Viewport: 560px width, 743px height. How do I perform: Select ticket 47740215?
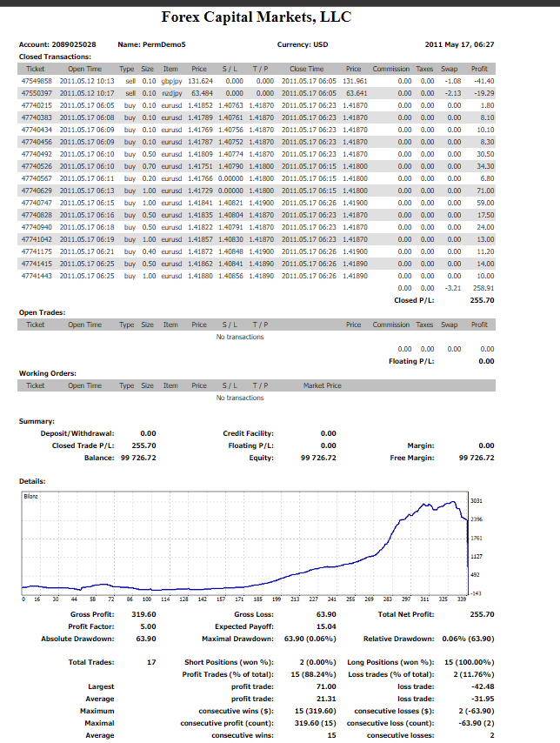[37, 105]
